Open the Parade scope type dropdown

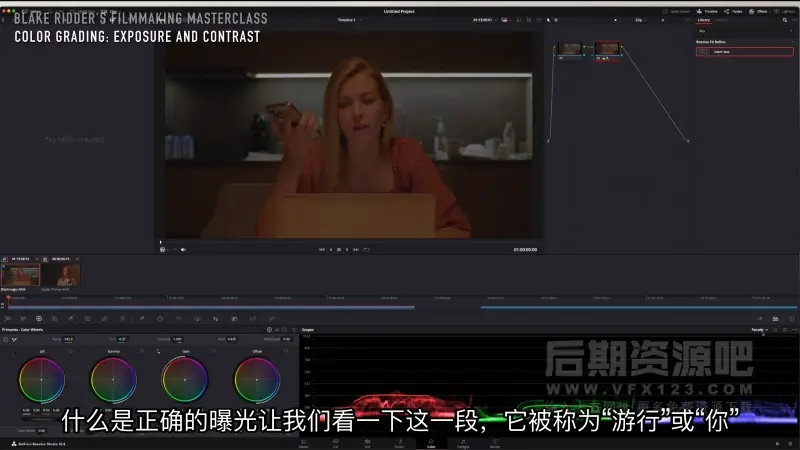pyautogui.click(x=760, y=329)
